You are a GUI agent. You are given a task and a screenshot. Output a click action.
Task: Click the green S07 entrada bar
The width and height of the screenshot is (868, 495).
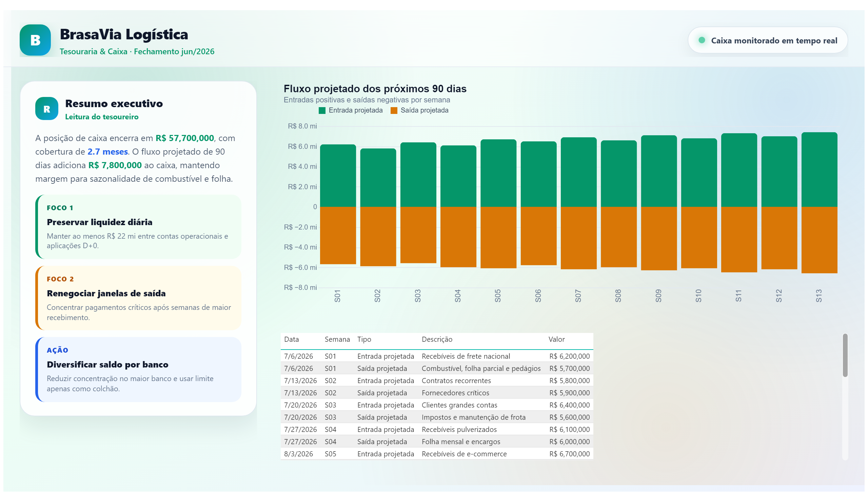click(579, 172)
